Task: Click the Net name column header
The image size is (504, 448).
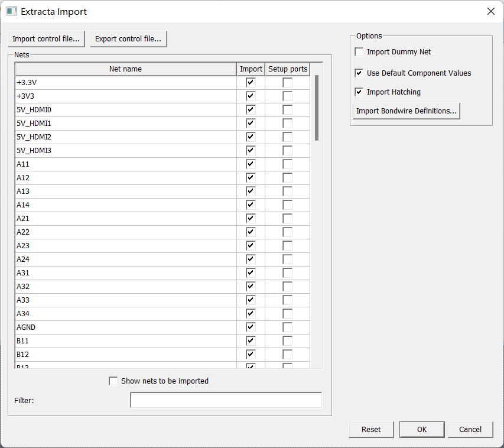Action: 126,69
